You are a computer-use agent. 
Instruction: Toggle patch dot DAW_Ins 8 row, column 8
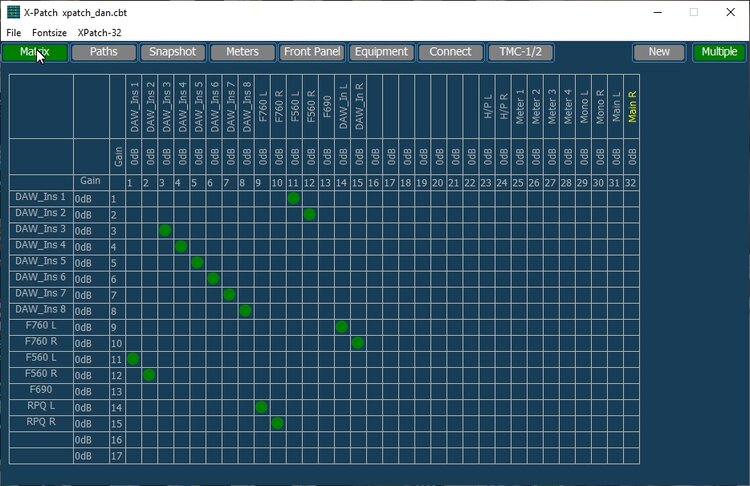pyautogui.click(x=245, y=310)
